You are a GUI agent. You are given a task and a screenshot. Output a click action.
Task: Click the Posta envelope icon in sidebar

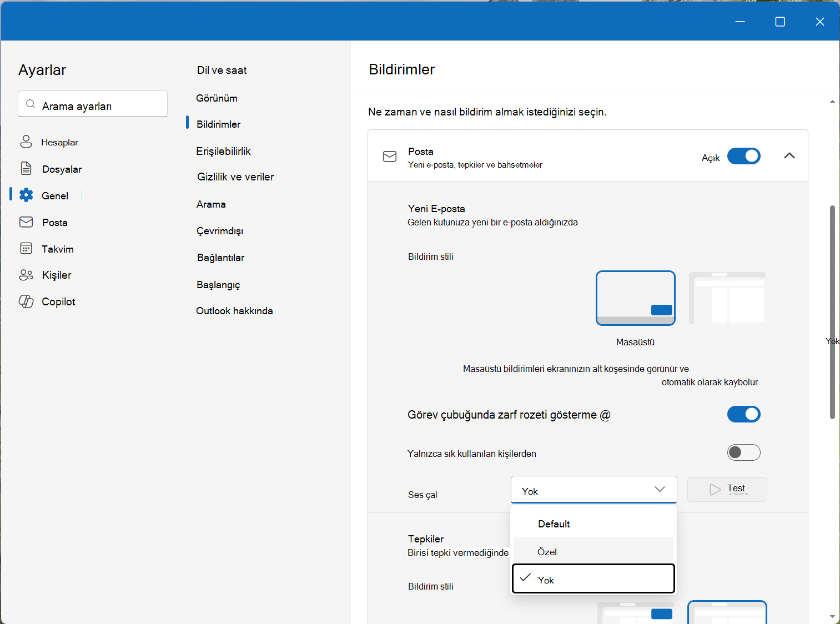[26, 222]
